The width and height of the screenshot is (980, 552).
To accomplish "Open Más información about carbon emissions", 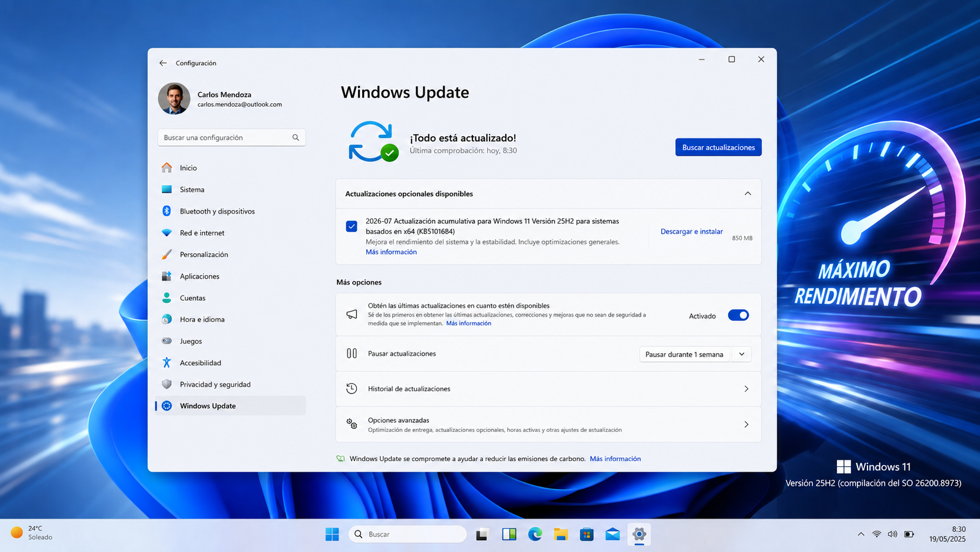I will point(615,459).
